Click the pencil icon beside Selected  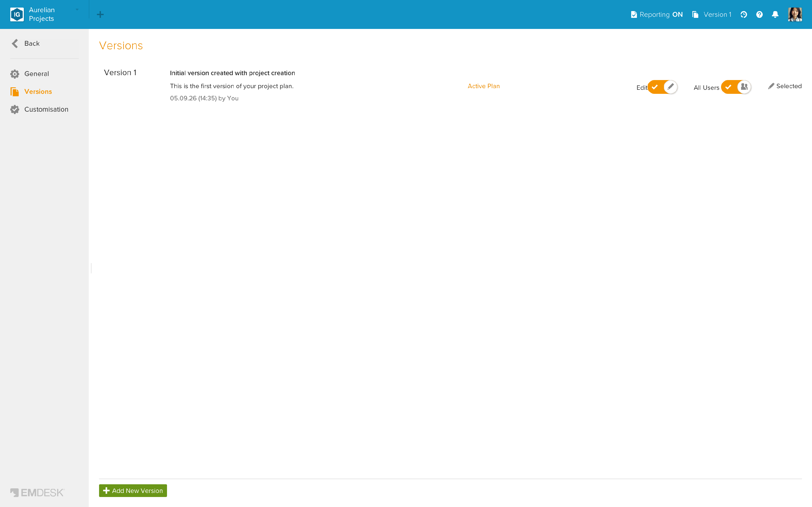point(771,86)
